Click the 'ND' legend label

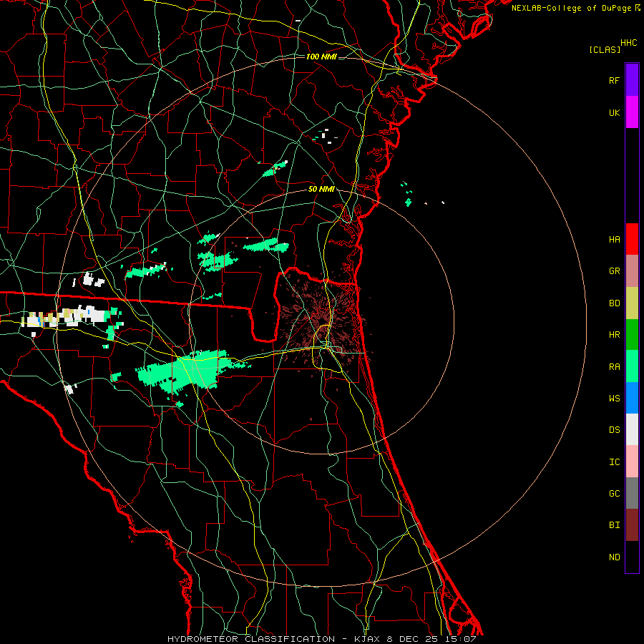point(614,557)
